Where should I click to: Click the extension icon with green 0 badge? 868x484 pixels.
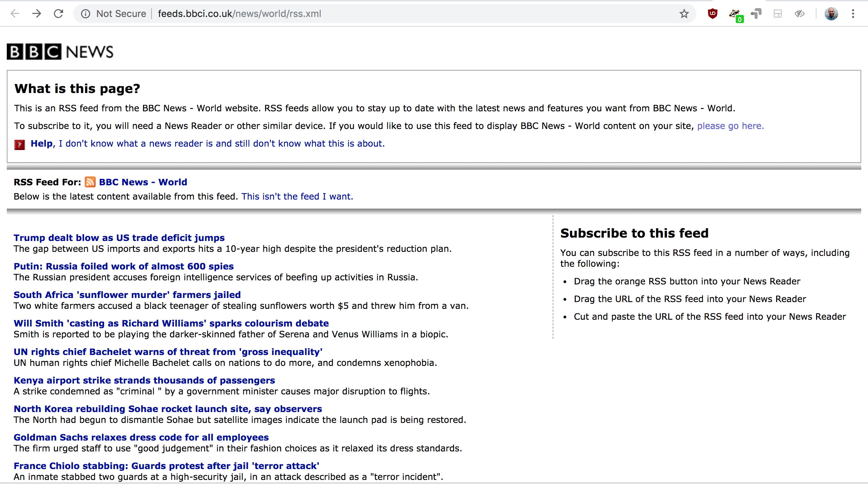735,14
